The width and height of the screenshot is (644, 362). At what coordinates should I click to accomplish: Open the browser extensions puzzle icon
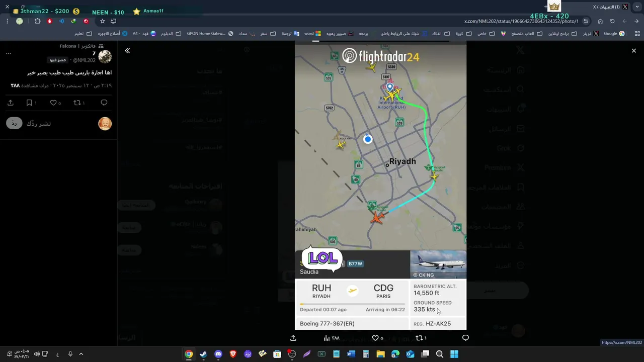38,21
